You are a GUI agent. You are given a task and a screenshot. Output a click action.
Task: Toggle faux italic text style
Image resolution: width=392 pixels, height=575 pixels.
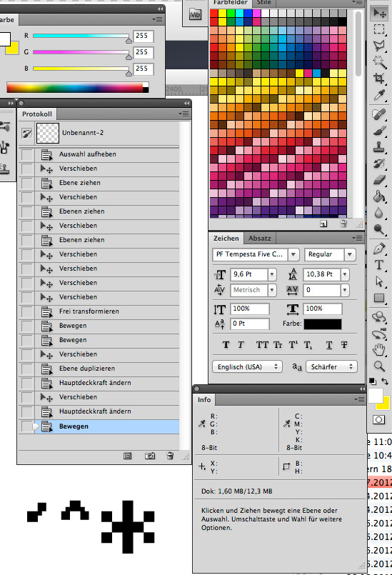[241, 345]
